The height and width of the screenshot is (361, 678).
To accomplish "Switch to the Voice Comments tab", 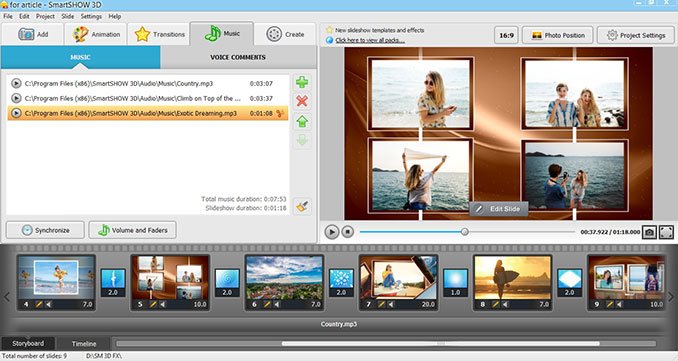I will pos(238,57).
